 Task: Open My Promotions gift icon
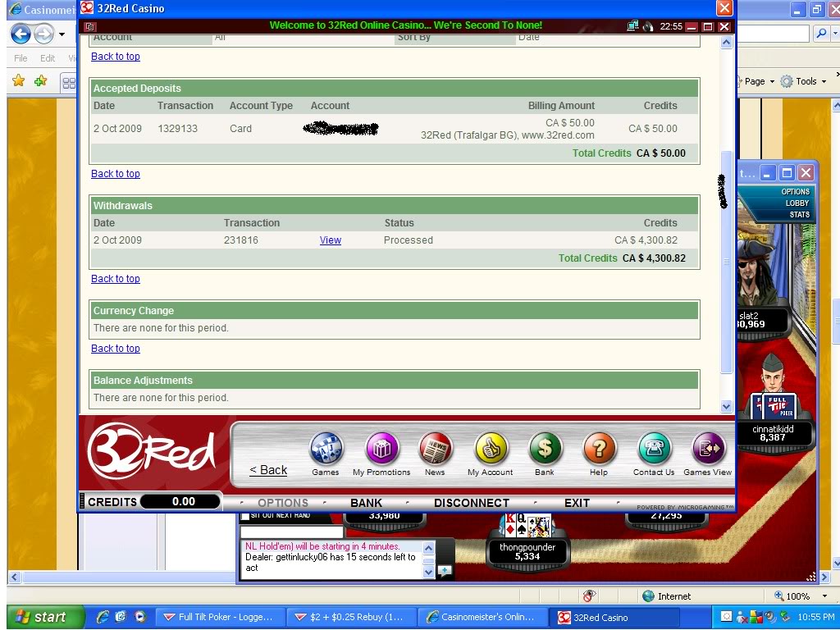click(x=382, y=449)
